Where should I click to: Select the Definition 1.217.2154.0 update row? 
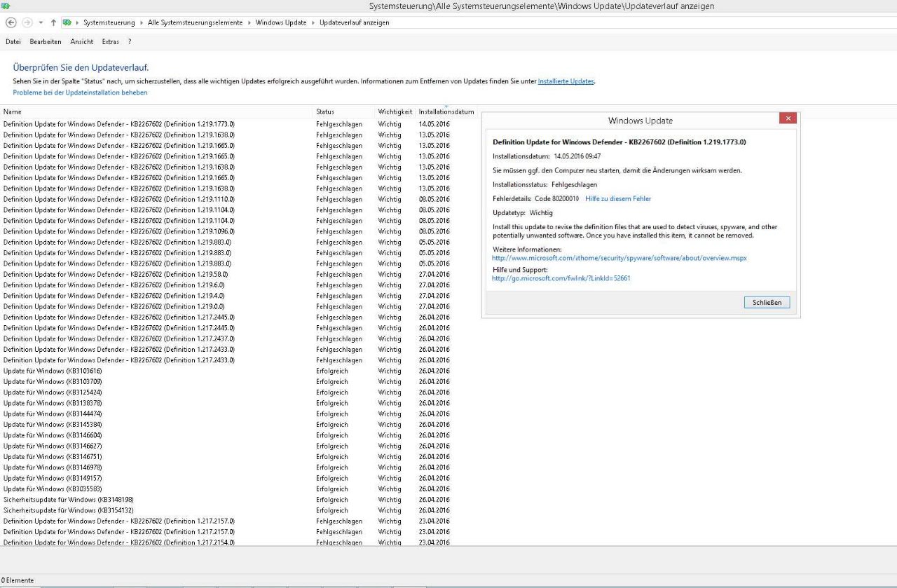click(226, 542)
